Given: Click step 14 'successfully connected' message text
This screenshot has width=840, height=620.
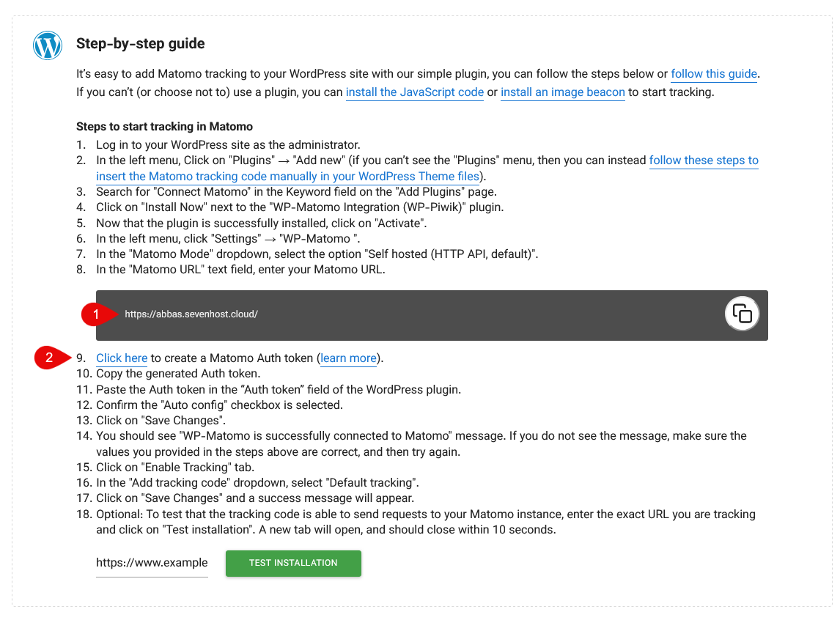Looking at the screenshot, I should click(x=421, y=444).
